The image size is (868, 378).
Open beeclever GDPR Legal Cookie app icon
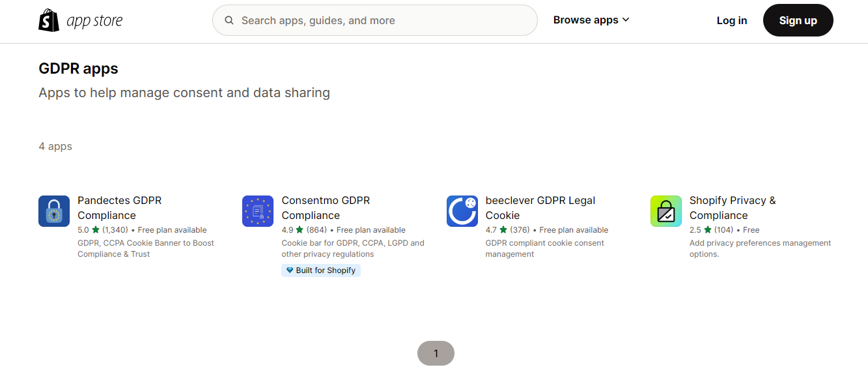point(462,211)
